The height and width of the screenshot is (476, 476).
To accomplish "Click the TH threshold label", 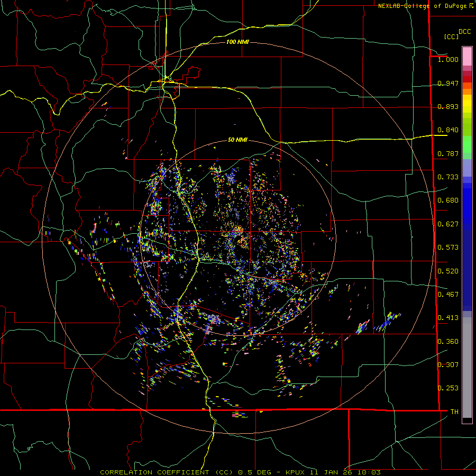I will (x=454, y=412).
